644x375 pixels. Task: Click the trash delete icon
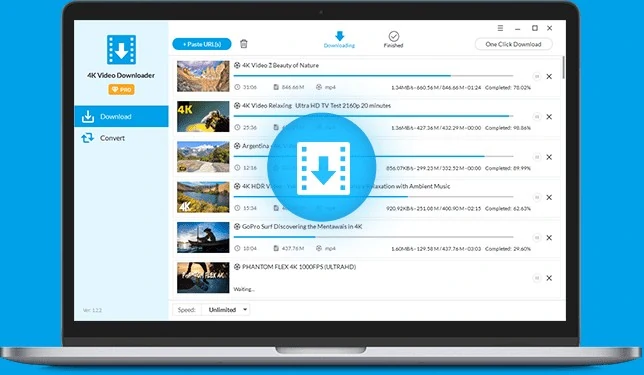pos(244,44)
